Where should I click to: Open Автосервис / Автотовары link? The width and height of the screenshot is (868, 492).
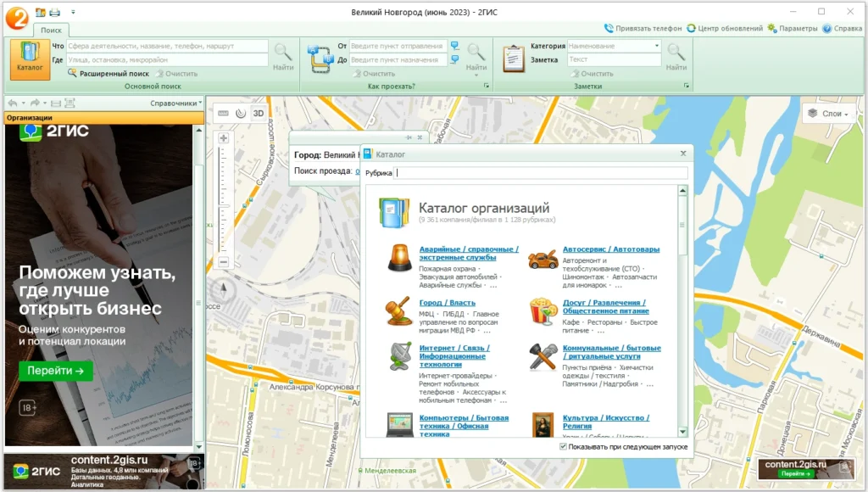(611, 249)
